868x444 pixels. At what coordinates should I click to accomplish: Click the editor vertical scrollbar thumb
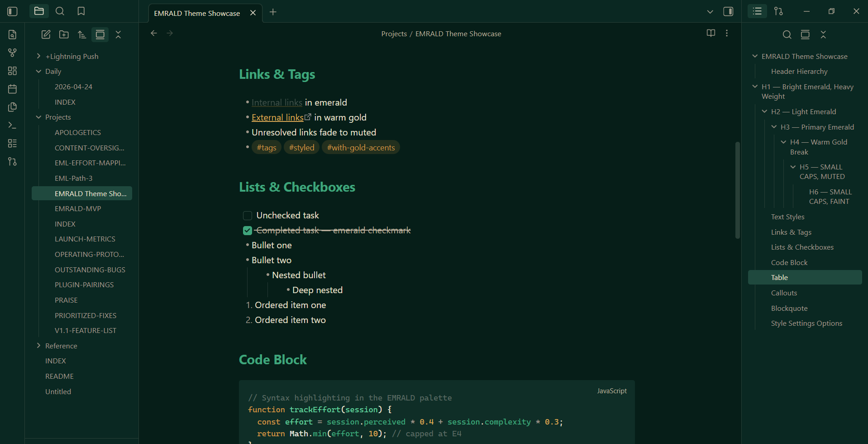coord(738,190)
